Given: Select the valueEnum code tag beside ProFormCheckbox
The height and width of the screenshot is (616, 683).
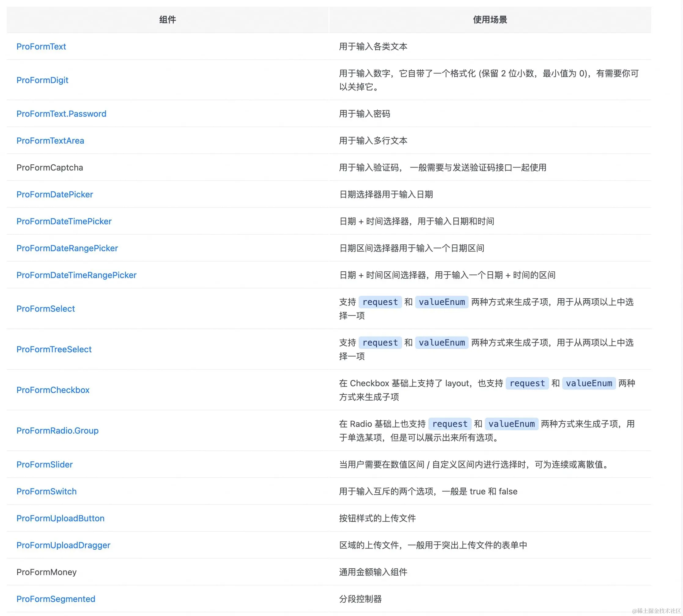Looking at the screenshot, I should (x=589, y=383).
